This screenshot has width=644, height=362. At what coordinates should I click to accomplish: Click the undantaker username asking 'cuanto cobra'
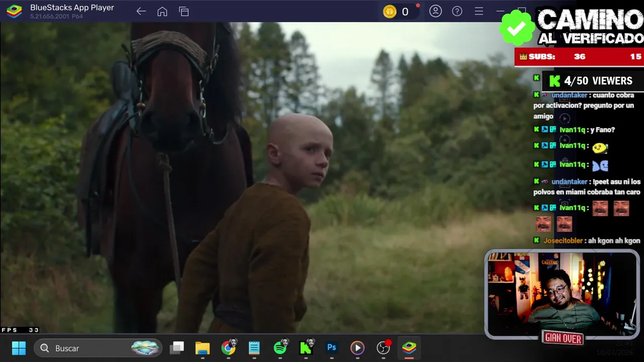[569, 95]
